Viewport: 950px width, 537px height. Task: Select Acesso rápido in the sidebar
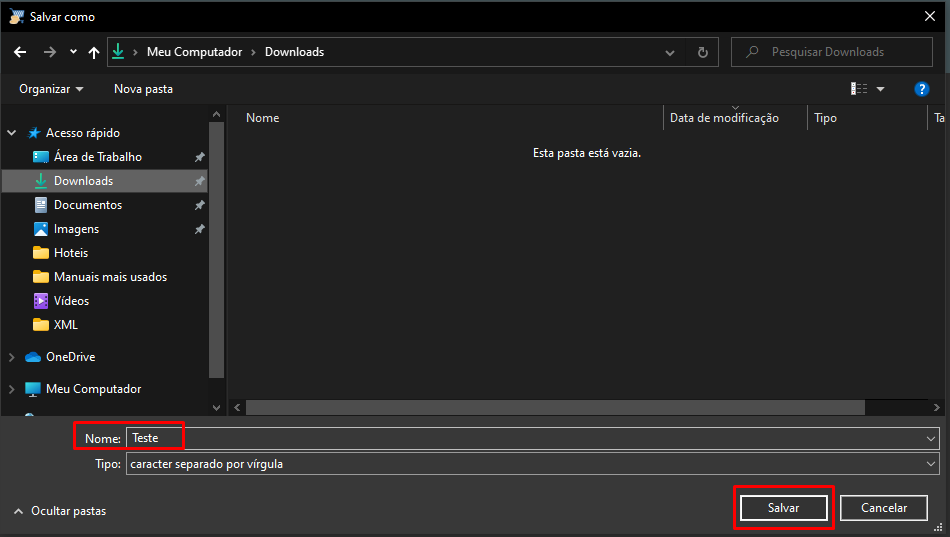click(x=83, y=133)
